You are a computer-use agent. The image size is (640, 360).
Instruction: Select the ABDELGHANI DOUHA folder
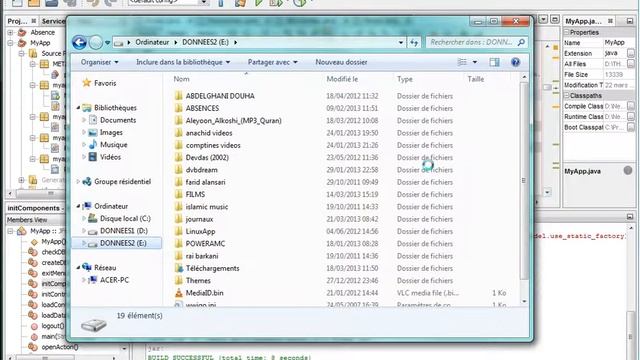pos(220,96)
